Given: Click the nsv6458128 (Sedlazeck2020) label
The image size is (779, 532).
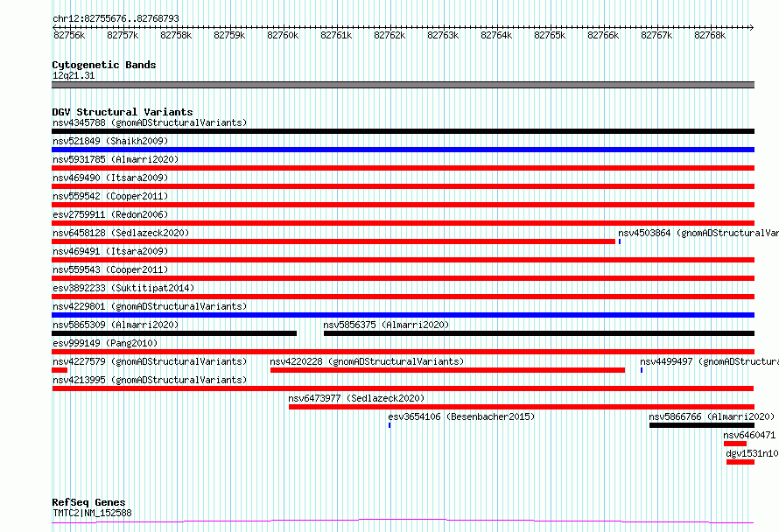Looking at the screenshot, I should pyautogui.click(x=121, y=233).
